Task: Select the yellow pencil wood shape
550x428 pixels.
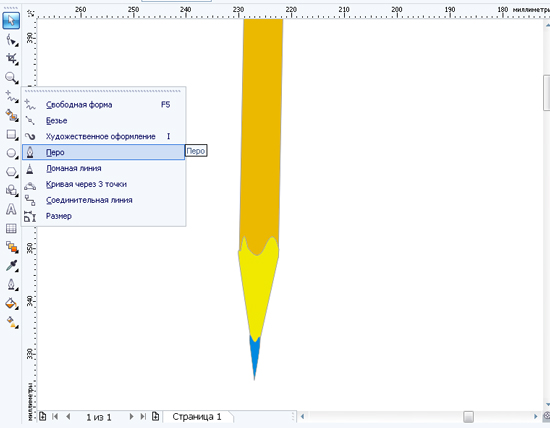Action: coord(259,291)
